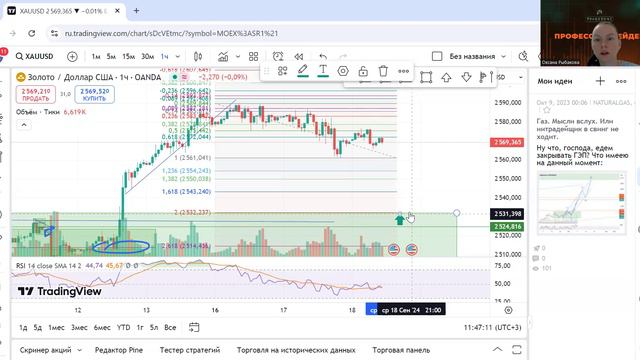Open the Тестер стратегий tab
The height and width of the screenshot is (360, 640).
point(190,350)
